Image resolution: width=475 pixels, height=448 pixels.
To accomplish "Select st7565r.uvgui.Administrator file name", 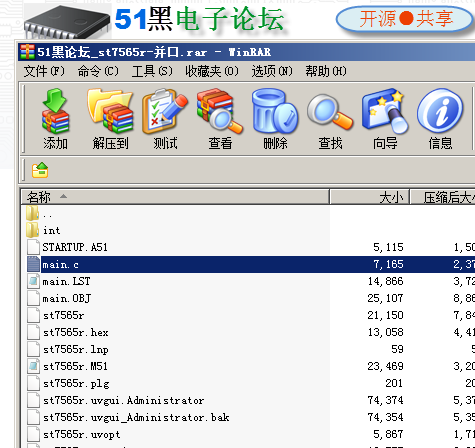I will [x=124, y=400].
